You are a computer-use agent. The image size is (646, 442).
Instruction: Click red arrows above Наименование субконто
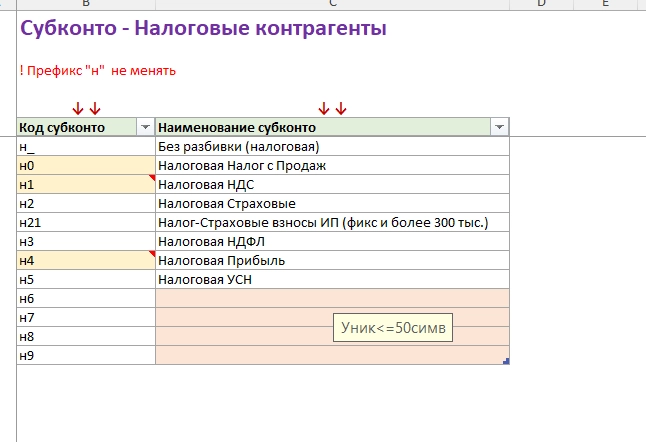pos(332,109)
